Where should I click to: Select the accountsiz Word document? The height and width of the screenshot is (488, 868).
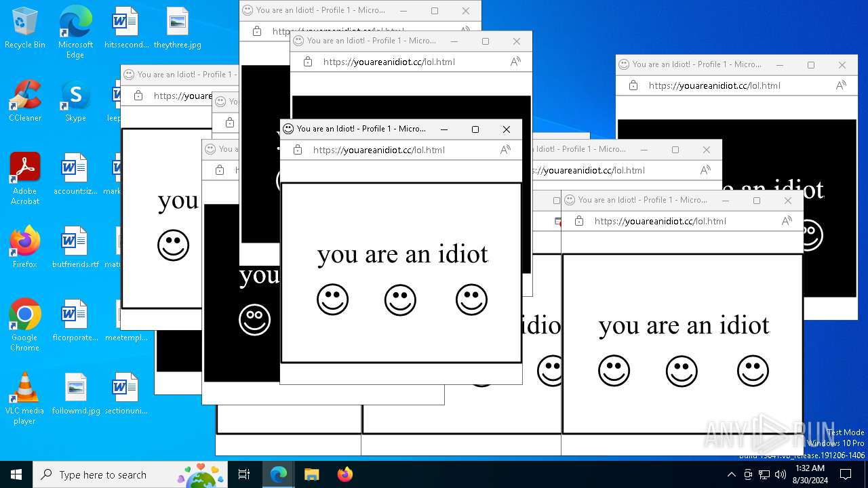pos(75,175)
